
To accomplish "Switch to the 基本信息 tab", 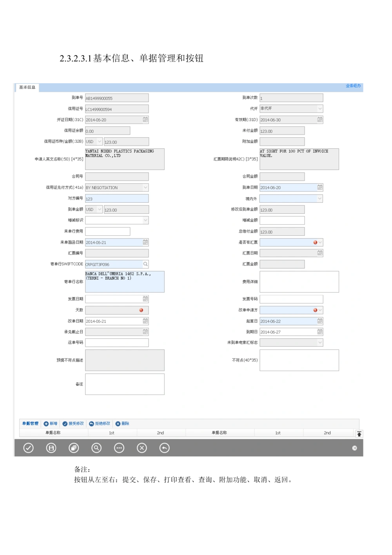I will [x=27, y=87].
